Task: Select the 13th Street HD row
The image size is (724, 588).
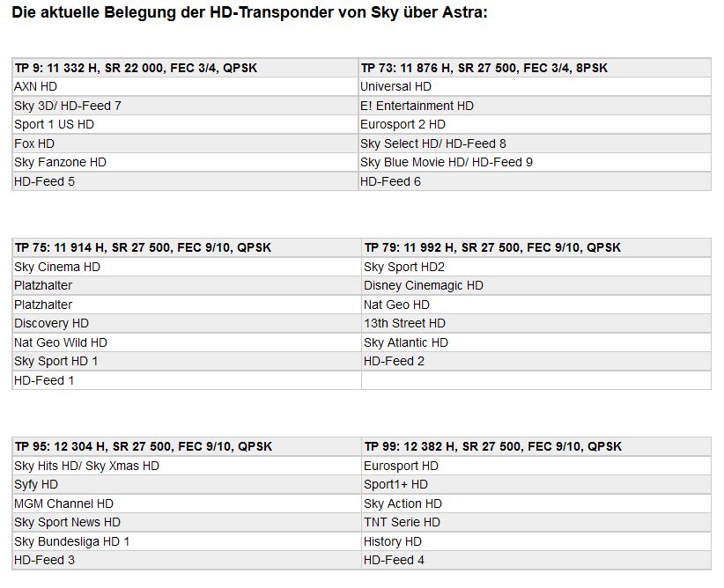Action: [536, 324]
